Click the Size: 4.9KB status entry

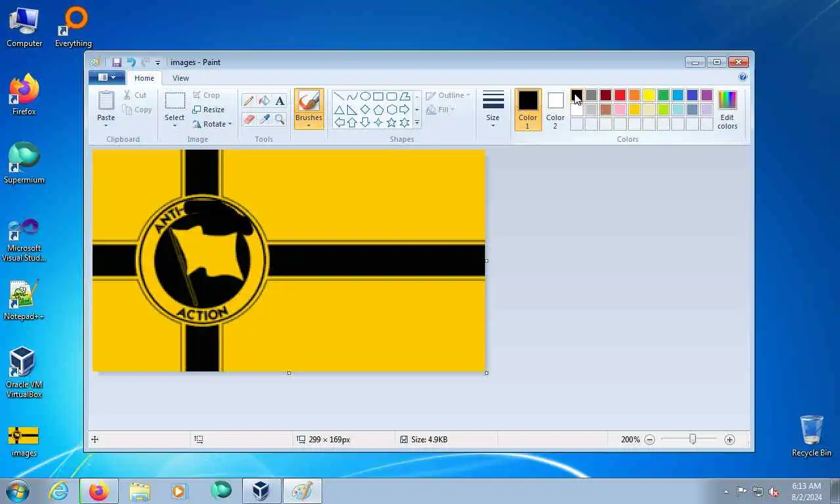pos(423,440)
